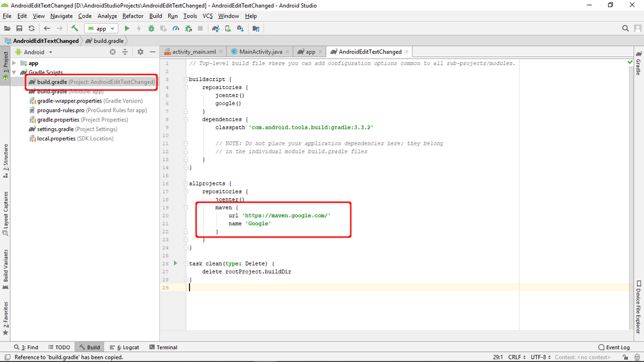Save all files via floppy disk icon

coord(19,28)
